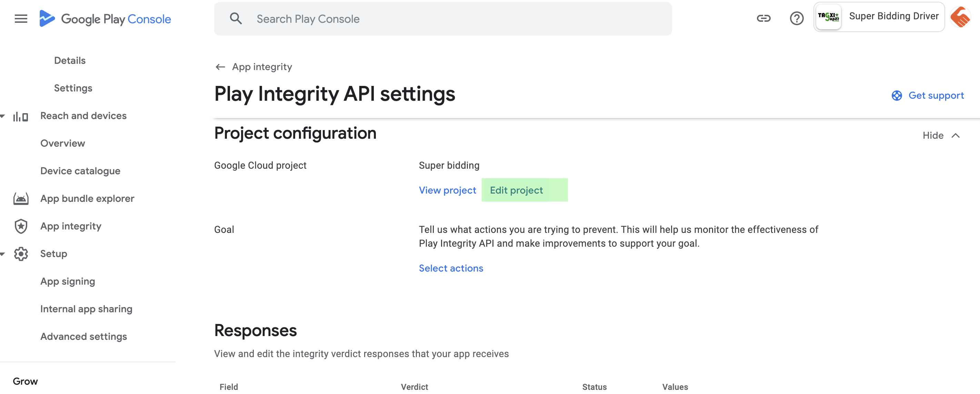
Task: Open Device catalogue in sidebar
Action: [x=80, y=171]
